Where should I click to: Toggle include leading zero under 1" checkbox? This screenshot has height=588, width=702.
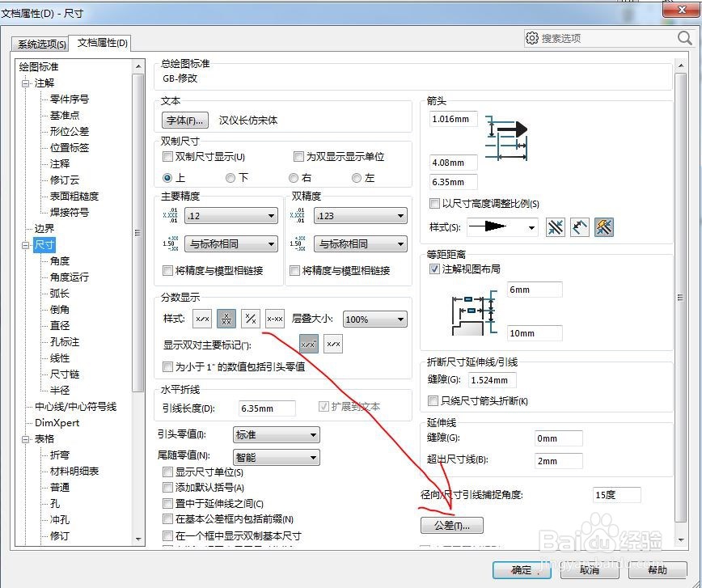[167, 366]
